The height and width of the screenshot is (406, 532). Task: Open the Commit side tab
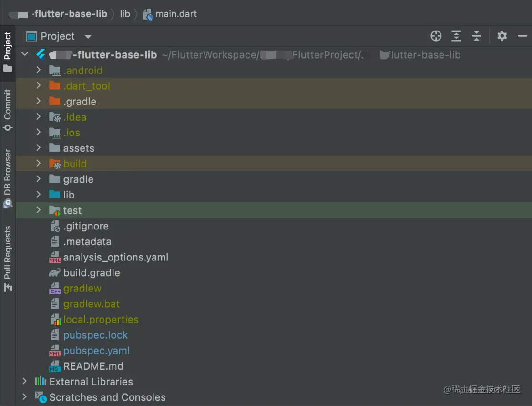pos(8,109)
